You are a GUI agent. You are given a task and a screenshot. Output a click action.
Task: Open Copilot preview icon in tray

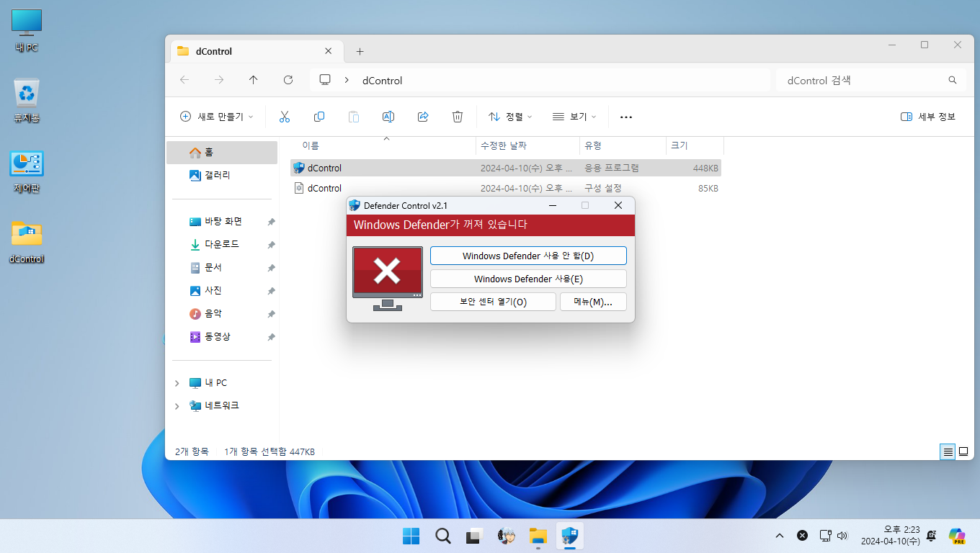[957, 536]
